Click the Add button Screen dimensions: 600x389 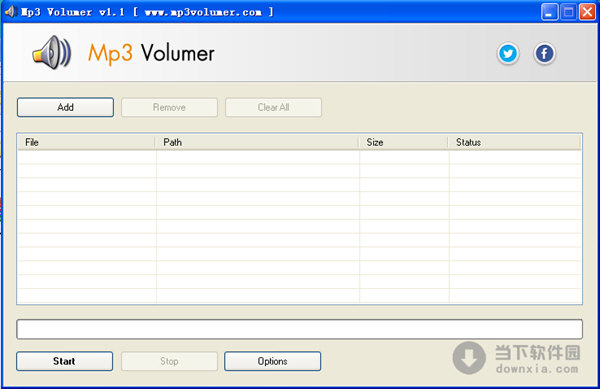point(65,107)
